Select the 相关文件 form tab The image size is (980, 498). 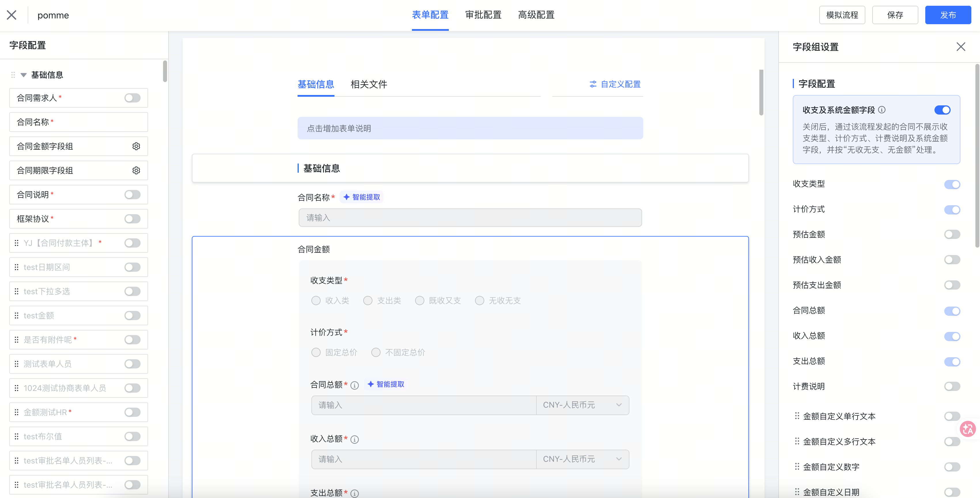[369, 84]
